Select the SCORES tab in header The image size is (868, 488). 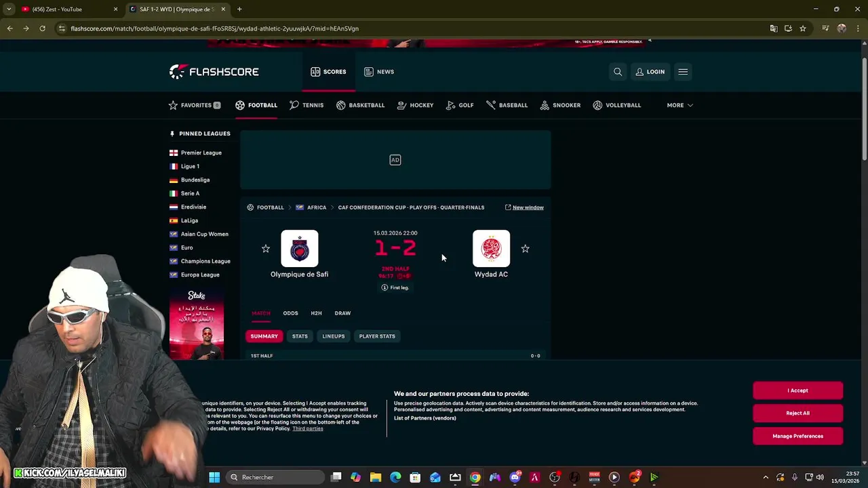tap(328, 72)
